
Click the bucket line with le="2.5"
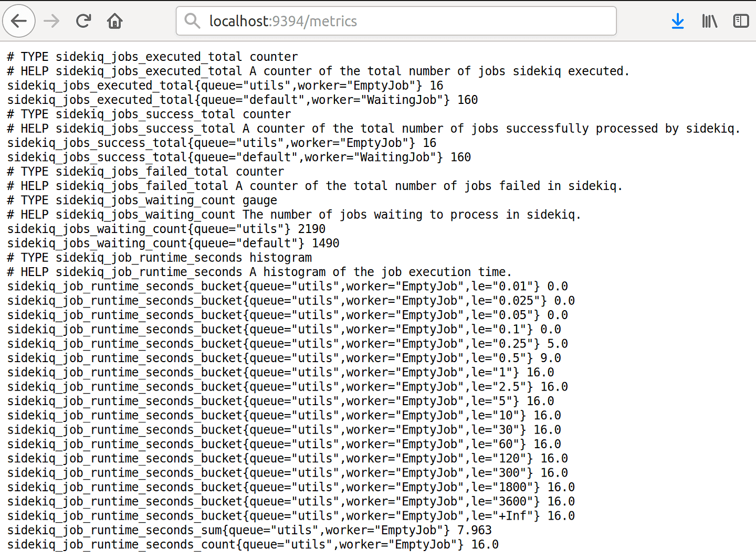pos(288,387)
